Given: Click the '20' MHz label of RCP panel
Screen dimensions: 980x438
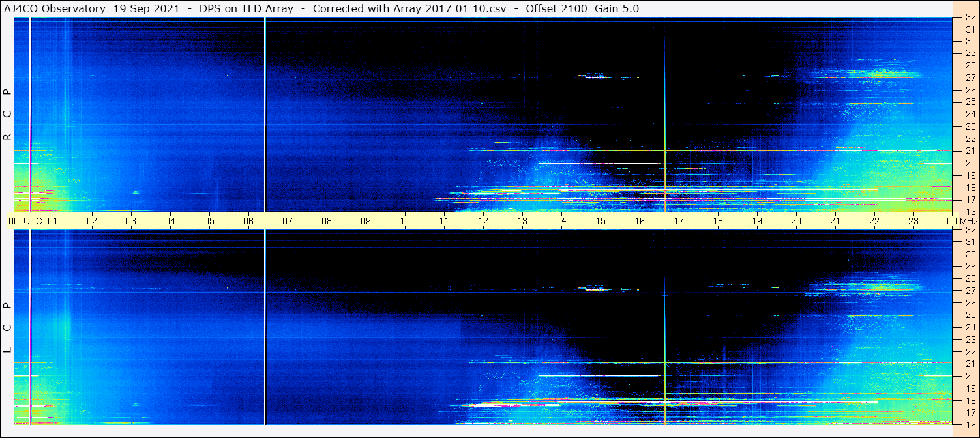Looking at the screenshot, I should (x=970, y=163).
